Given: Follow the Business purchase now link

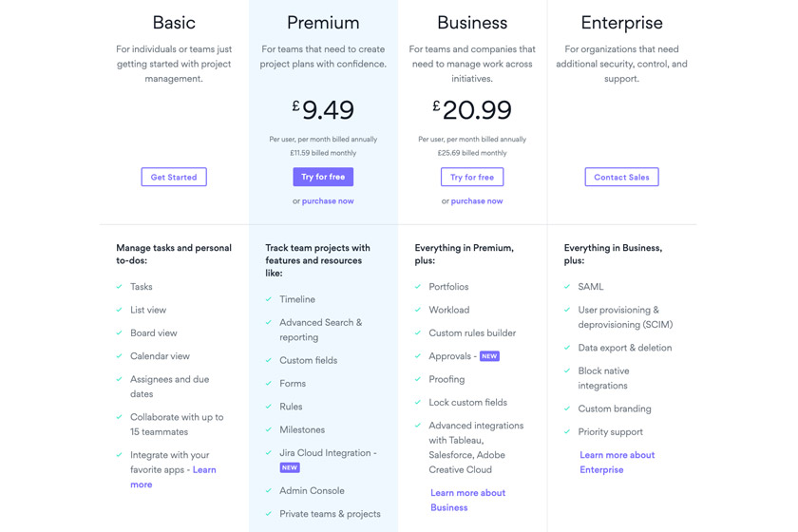Looking at the screenshot, I should (x=477, y=201).
